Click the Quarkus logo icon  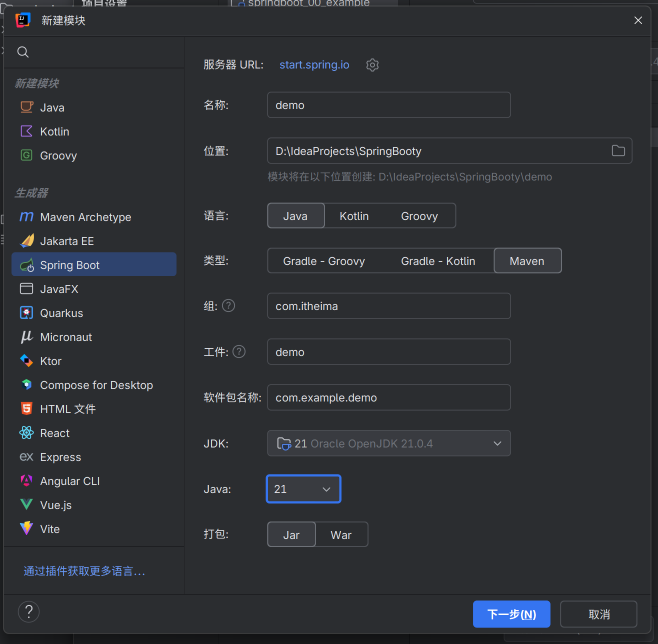(26, 313)
